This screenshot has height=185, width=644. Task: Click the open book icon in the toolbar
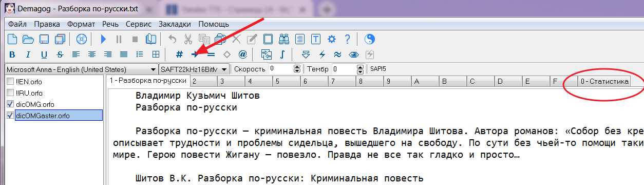151,39
